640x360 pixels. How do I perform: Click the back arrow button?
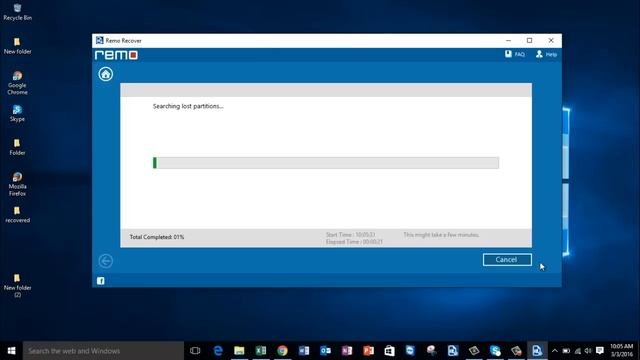click(x=105, y=261)
